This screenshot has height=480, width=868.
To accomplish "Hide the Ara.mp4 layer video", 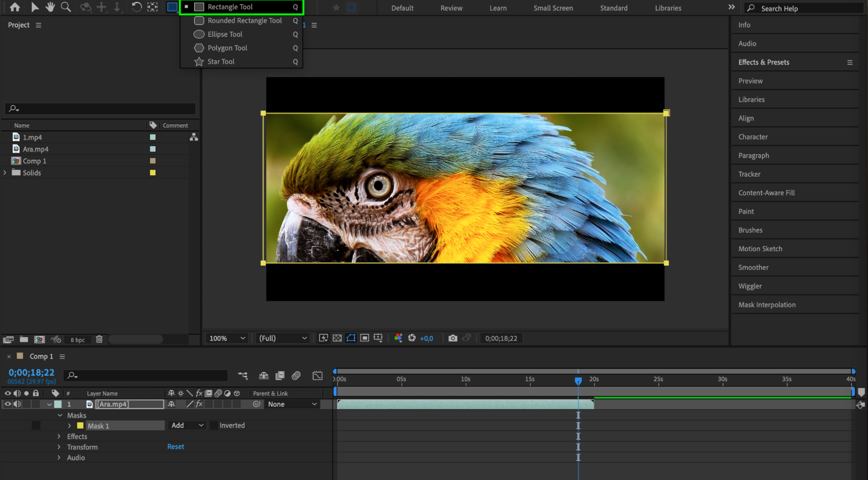I will [x=7, y=404].
